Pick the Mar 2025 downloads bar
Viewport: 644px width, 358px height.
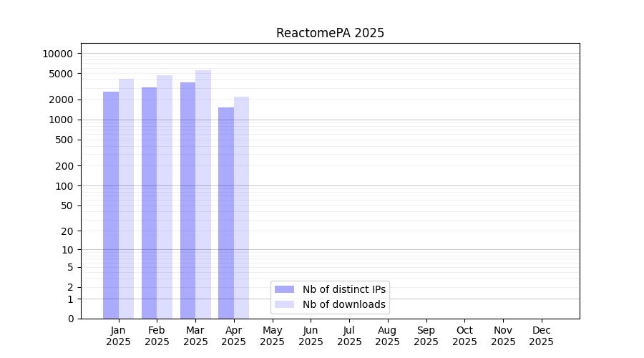point(203,194)
